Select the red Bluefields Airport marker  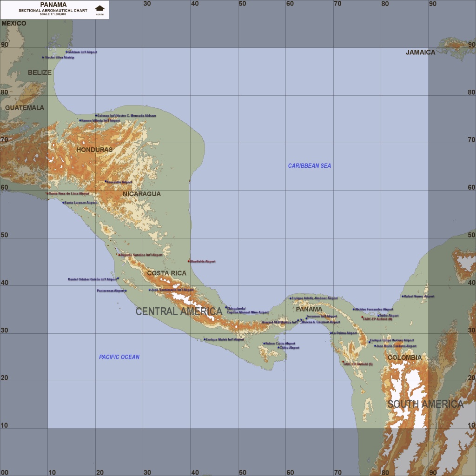point(189,261)
